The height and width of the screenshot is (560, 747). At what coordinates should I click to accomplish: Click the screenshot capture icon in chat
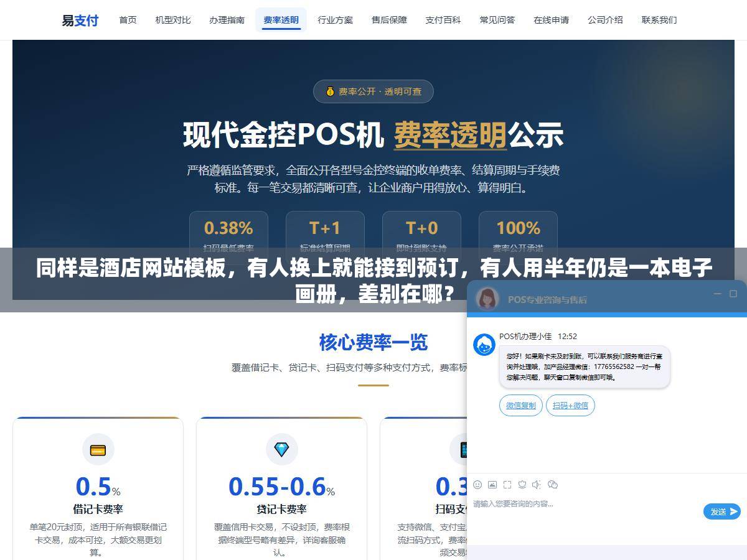[x=507, y=485]
